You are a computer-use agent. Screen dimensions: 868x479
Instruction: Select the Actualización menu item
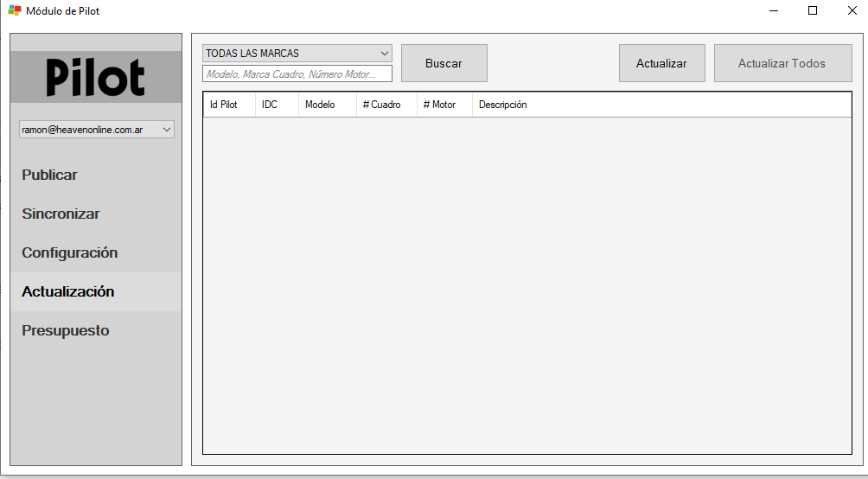click(x=96, y=291)
